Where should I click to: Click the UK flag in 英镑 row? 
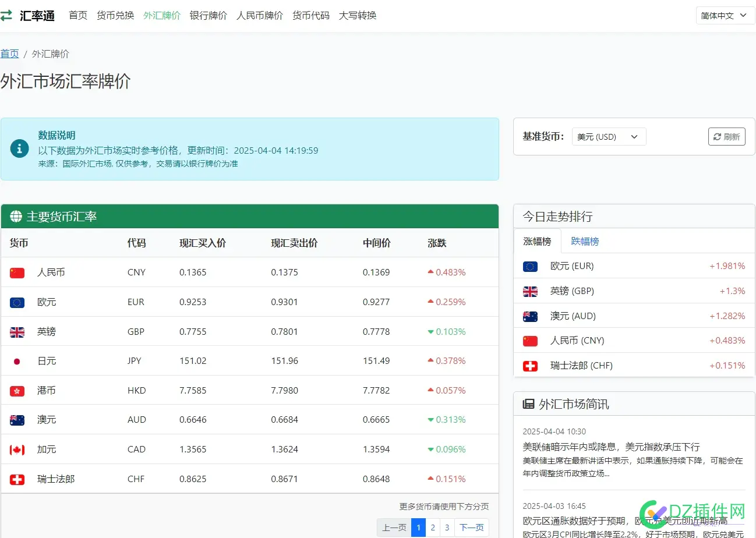click(x=17, y=331)
